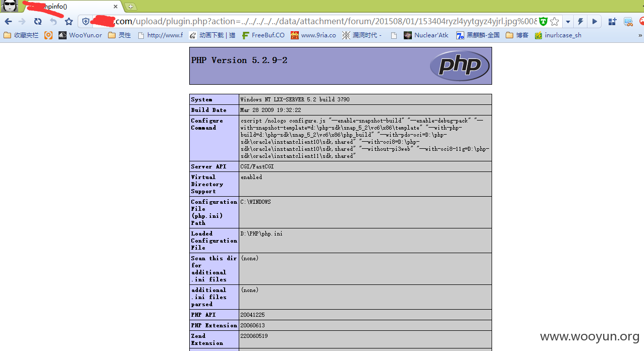Click the lightning bolt speed mode icon
Screen dimensions: 644x351
(x=580, y=21)
